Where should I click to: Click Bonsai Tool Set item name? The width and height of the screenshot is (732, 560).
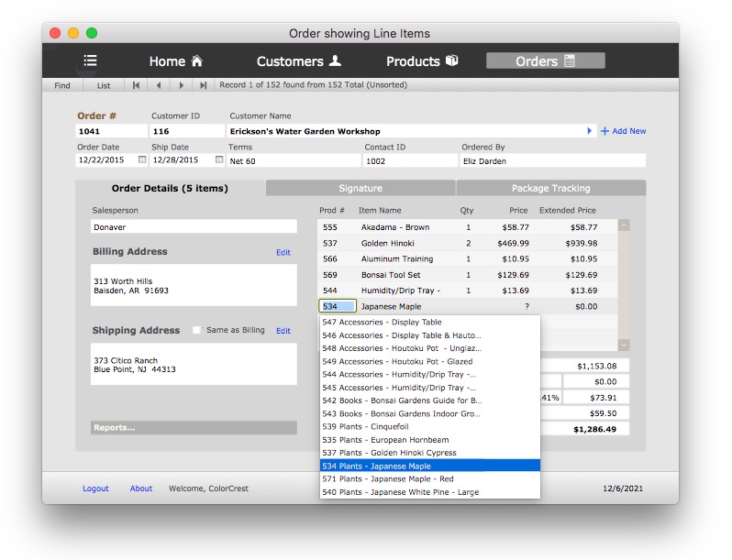point(390,275)
